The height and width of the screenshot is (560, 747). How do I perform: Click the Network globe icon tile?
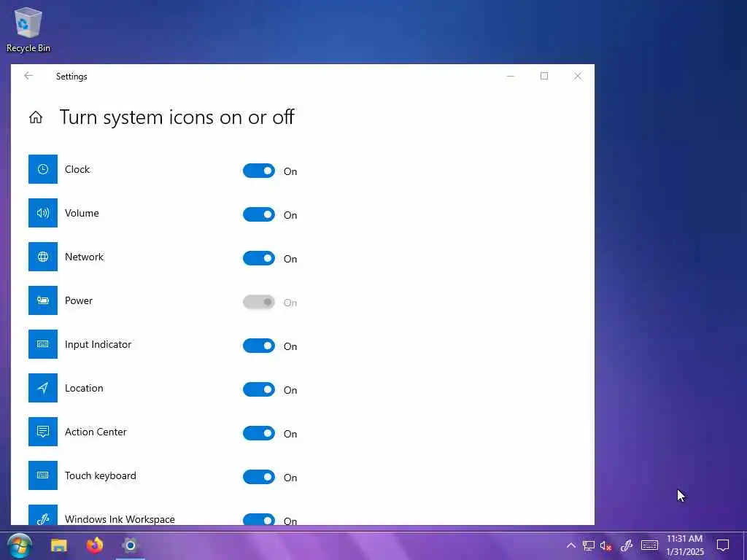43,257
